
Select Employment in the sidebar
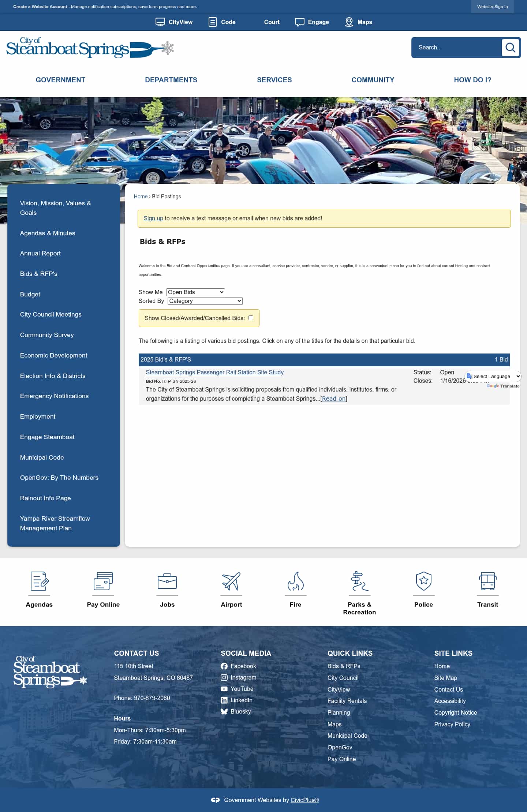(x=38, y=416)
